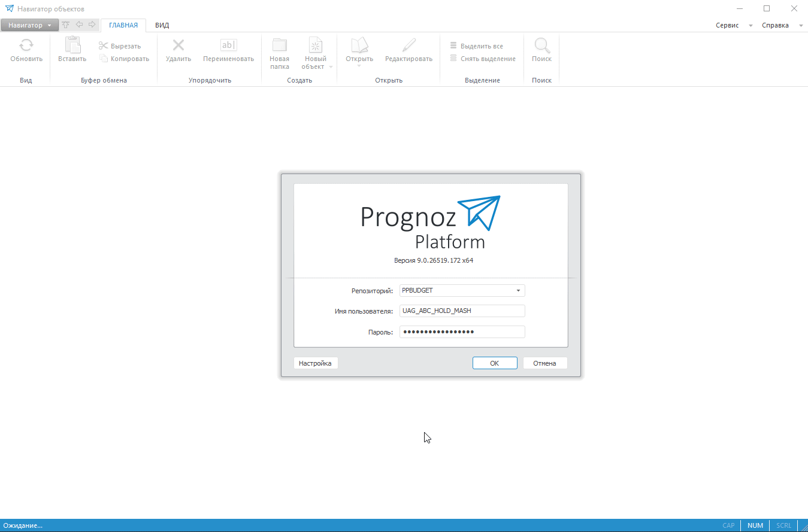Click the Имя пользователя input field
The image size is (808, 532).
click(x=462, y=311)
